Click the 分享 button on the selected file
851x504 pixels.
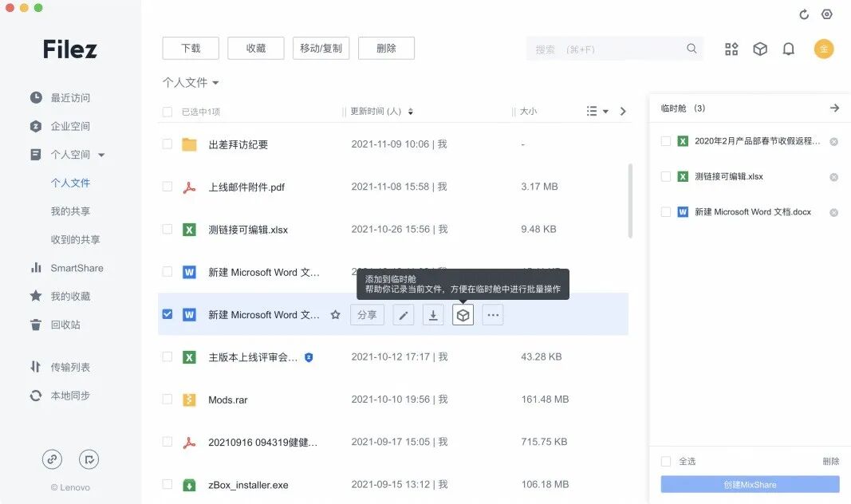coord(367,314)
